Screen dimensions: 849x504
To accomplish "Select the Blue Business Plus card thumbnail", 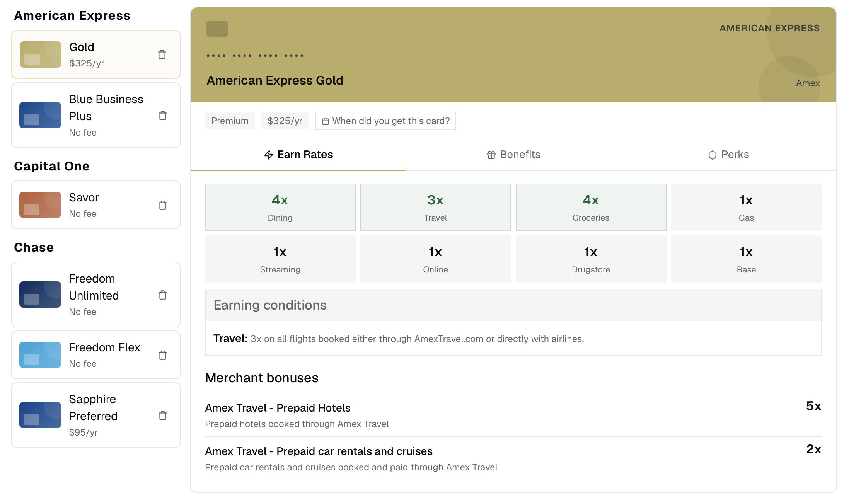I will click(40, 115).
